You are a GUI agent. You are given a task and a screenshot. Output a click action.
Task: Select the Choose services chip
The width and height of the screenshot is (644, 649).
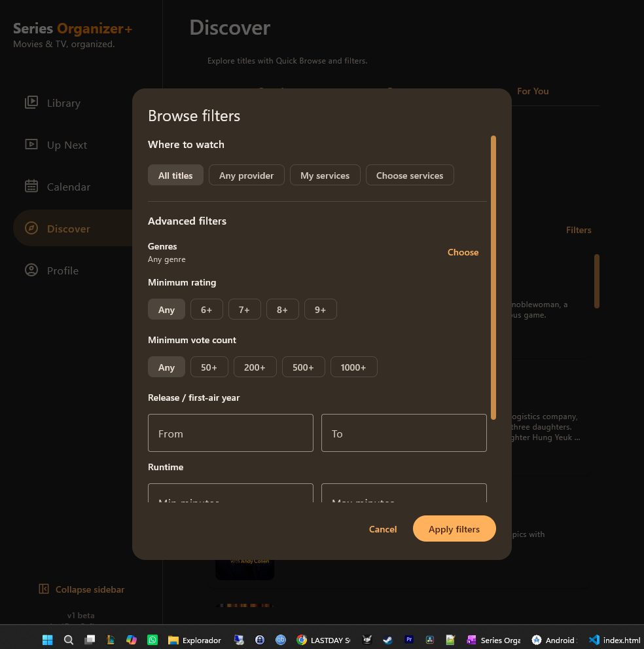410,175
